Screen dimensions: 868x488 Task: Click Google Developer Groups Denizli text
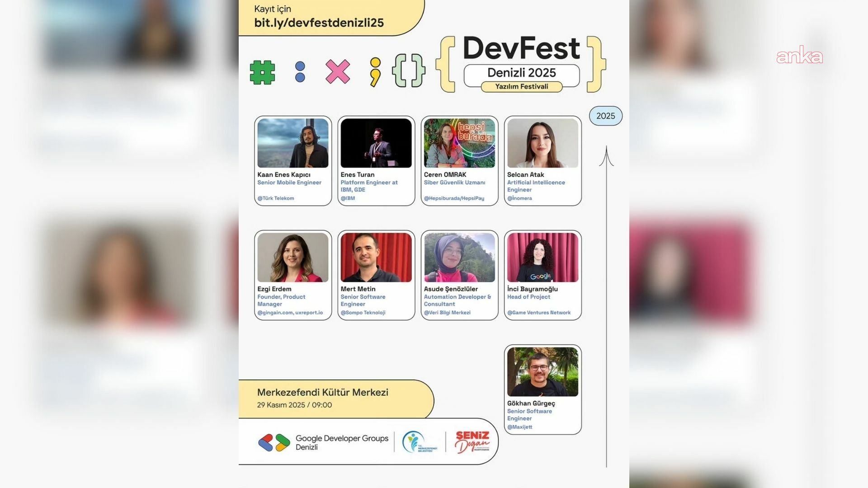[342, 443]
